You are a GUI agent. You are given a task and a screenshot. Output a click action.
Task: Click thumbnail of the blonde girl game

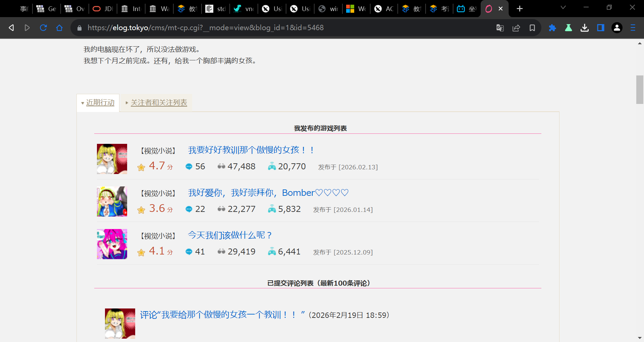coord(112,159)
